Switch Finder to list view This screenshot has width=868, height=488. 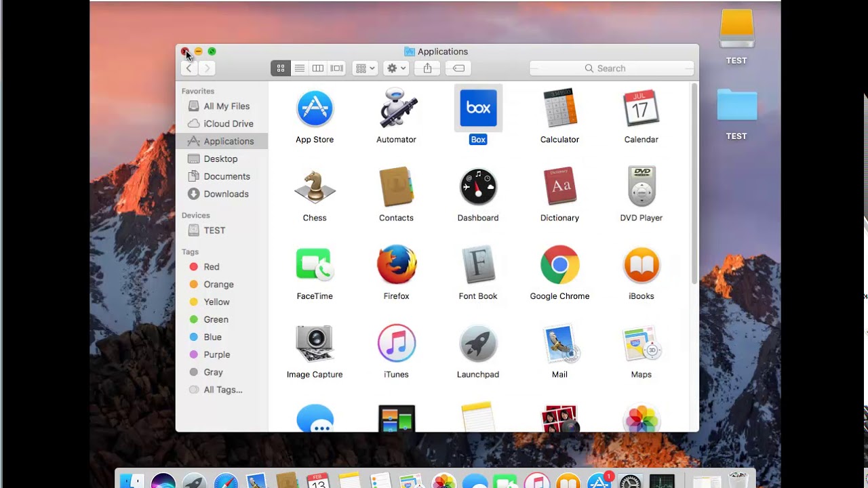299,68
